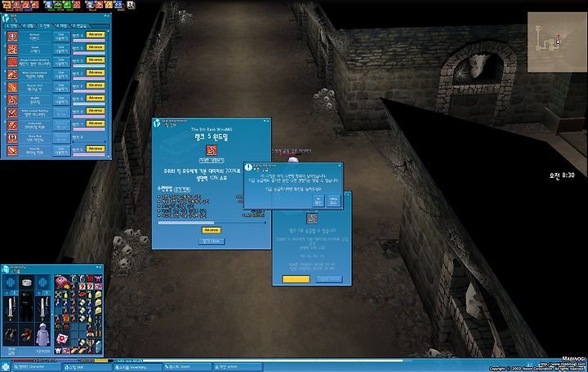Switch to the fifth tab in Skill window
This screenshot has height=372, width=588.
[79, 26]
